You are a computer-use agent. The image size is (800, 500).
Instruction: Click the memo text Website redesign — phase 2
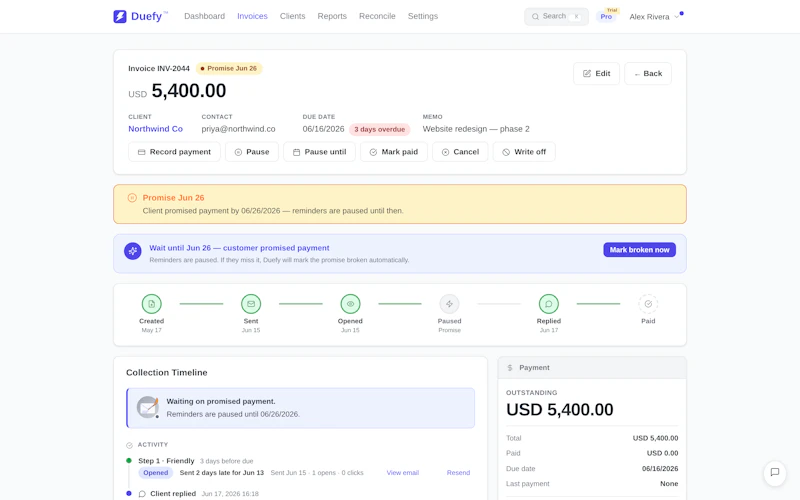tap(476, 129)
